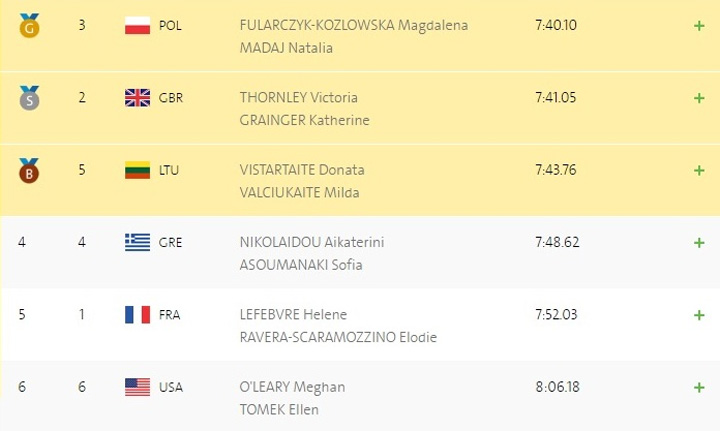The width and height of the screenshot is (720, 431).
Task: Click the gold medal icon
Action: [x=28, y=26]
